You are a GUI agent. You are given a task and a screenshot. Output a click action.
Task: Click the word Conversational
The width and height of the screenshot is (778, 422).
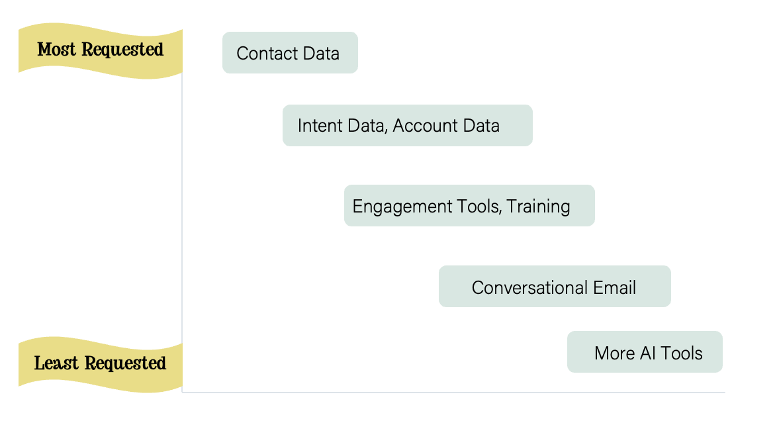pos(529,288)
